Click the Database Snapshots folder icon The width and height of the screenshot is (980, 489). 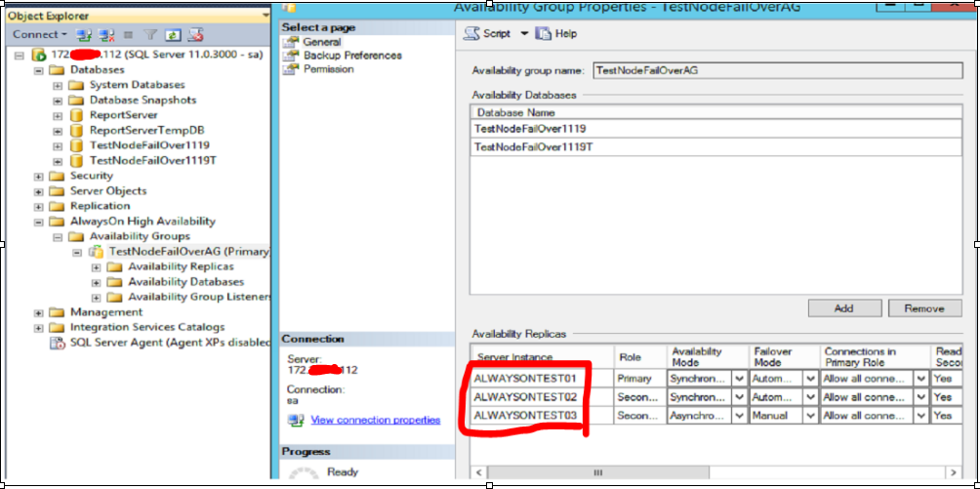point(76,101)
